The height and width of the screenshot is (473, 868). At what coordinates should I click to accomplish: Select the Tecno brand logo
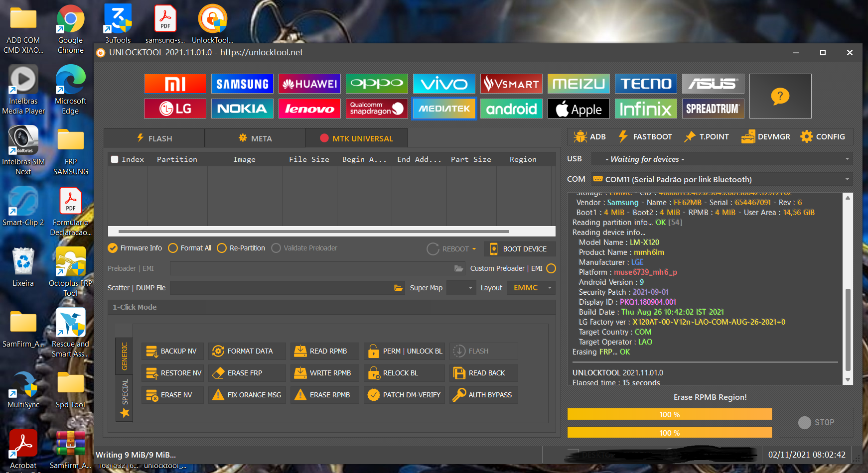[x=646, y=84]
